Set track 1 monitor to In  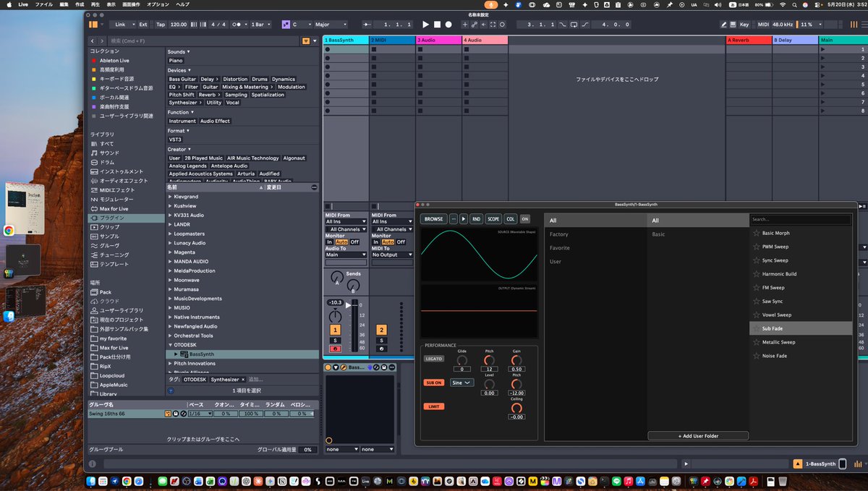pyautogui.click(x=330, y=242)
